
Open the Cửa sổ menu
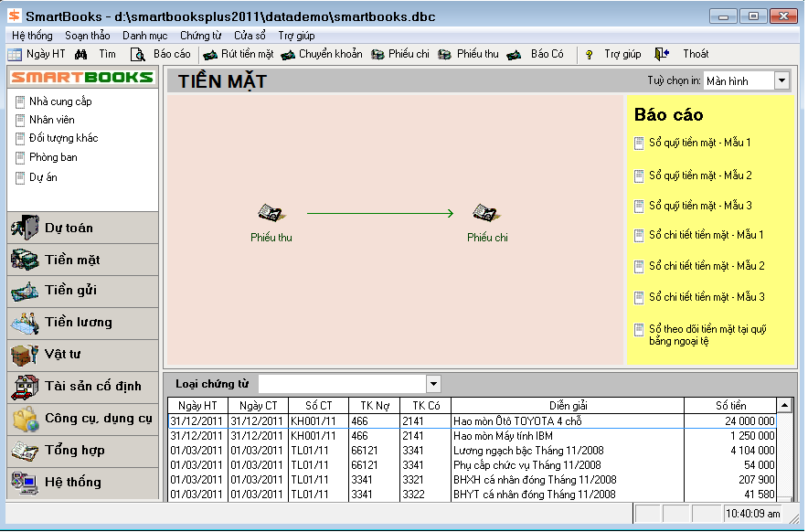(x=250, y=36)
